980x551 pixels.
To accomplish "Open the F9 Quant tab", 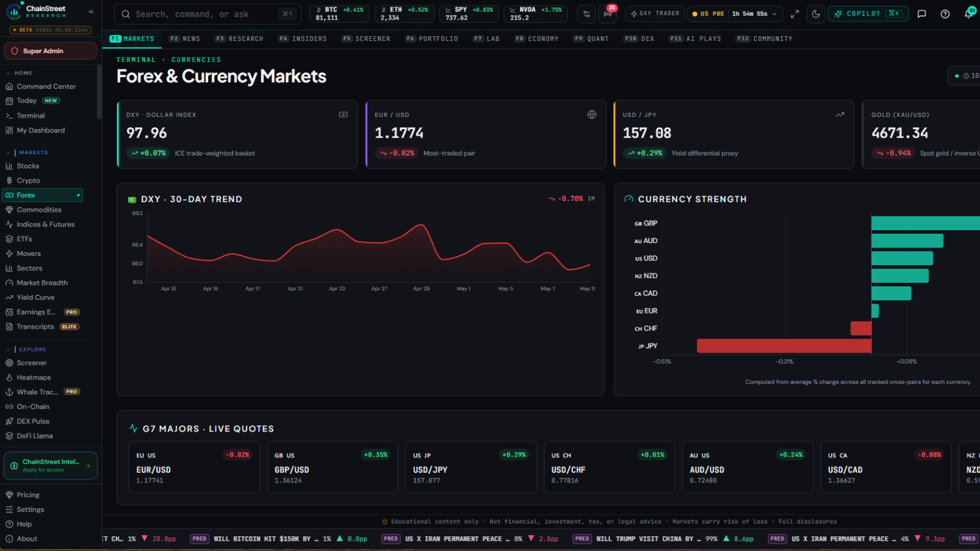I will [x=591, y=39].
